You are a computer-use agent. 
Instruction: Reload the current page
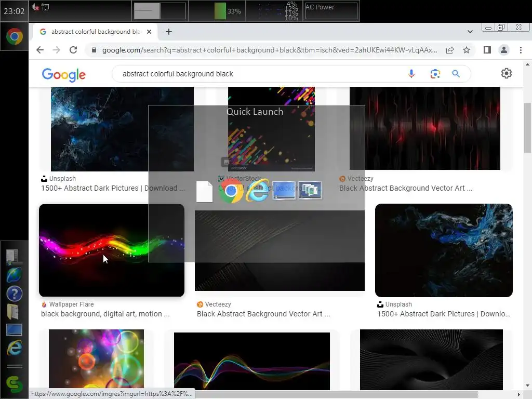(x=73, y=50)
